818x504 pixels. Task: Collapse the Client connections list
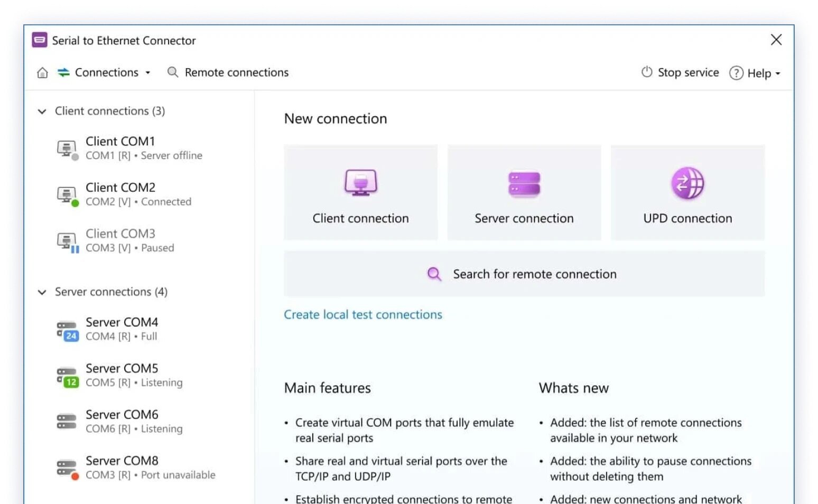(42, 111)
